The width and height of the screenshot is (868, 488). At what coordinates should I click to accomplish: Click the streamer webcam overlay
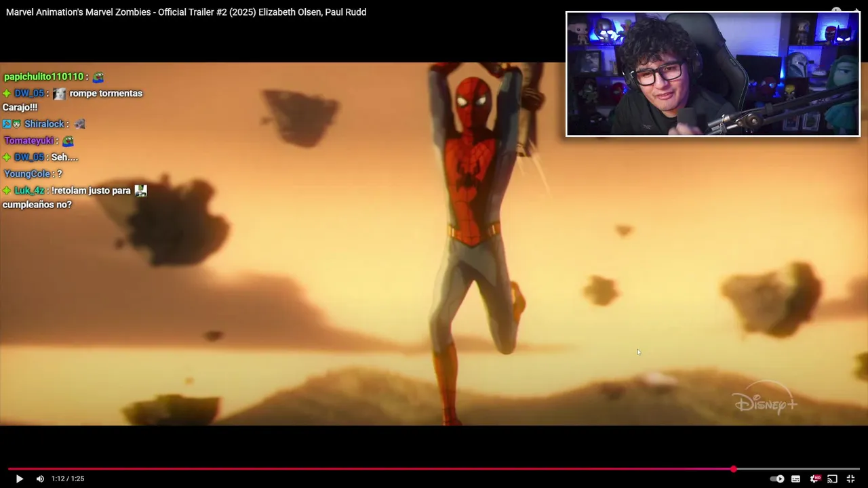pyautogui.click(x=713, y=74)
